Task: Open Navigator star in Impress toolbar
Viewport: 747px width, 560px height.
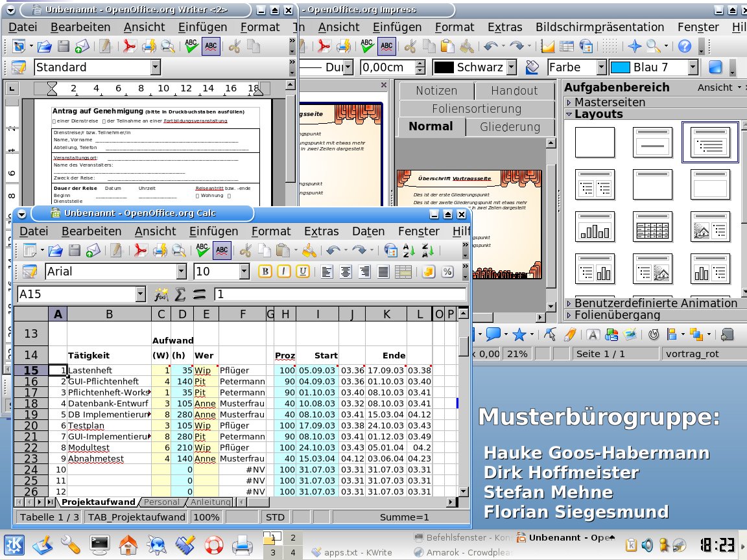Action: [x=635, y=46]
